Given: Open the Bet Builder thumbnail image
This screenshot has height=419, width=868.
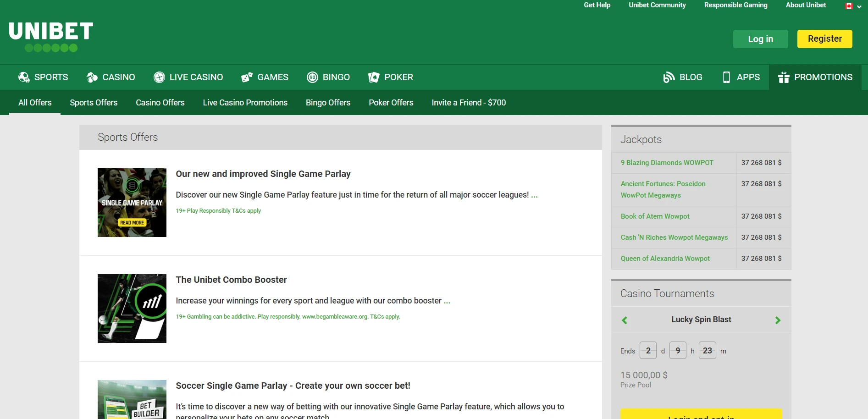Looking at the screenshot, I should click(x=132, y=399).
